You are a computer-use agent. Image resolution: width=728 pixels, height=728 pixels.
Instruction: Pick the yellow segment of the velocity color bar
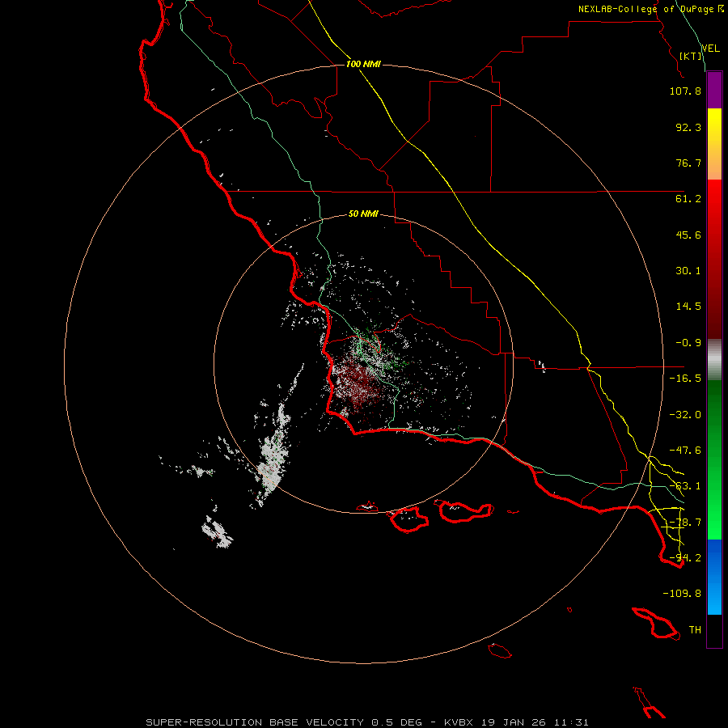[x=714, y=144]
